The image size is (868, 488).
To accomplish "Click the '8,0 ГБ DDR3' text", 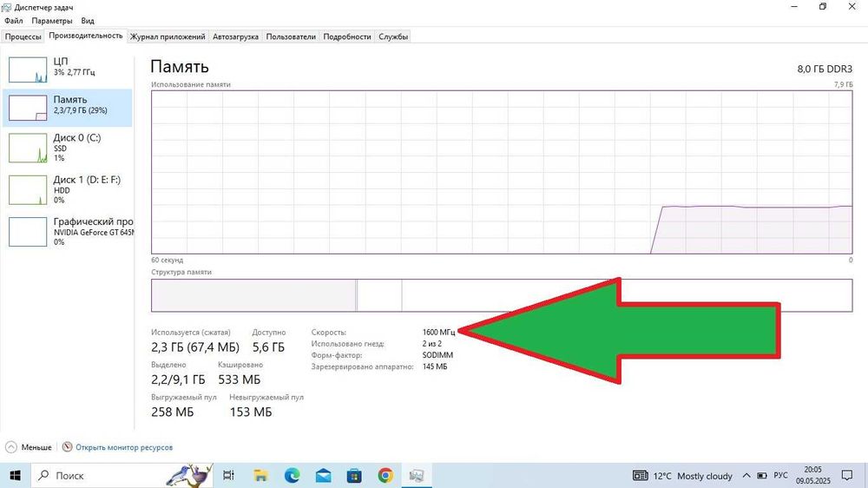I will click(825, 69).
